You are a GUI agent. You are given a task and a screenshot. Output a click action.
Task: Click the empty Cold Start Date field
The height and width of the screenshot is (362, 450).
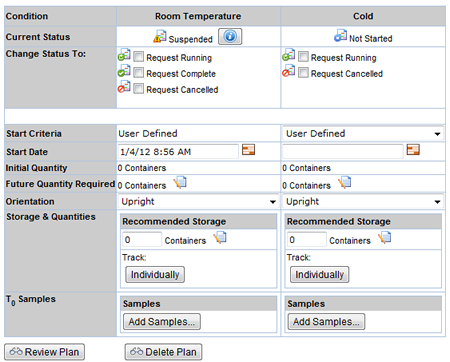tap(343, 152)
